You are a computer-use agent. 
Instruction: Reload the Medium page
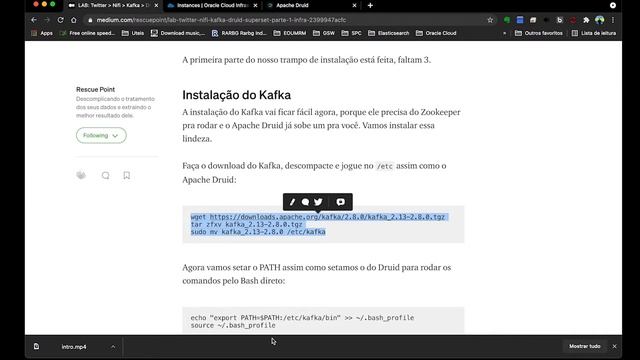60,20
